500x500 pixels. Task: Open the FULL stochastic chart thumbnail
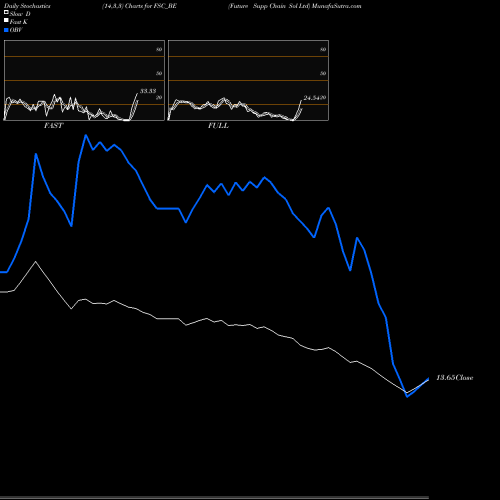(248, 80)
